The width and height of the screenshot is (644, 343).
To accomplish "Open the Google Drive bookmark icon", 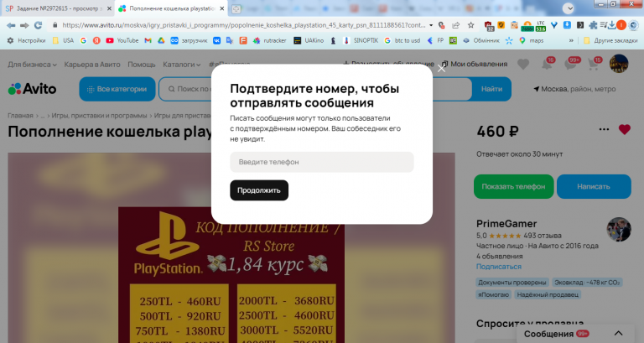I will click(x=161, y=40).
